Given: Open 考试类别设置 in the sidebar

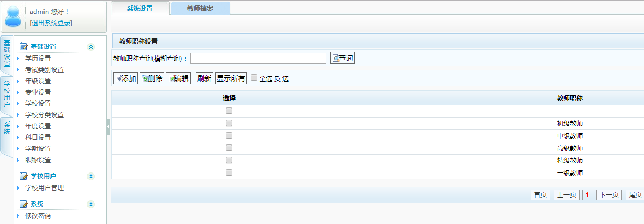Looking at the screenshot, I should pyautogui.click(x=45, y=69).
